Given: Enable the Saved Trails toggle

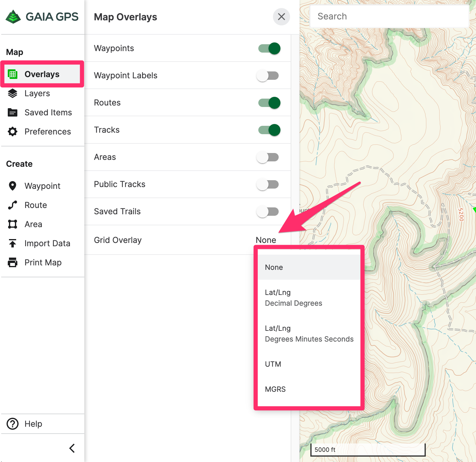Looking at the screenshot, I should pyautogui.click(x=268, y=212).
